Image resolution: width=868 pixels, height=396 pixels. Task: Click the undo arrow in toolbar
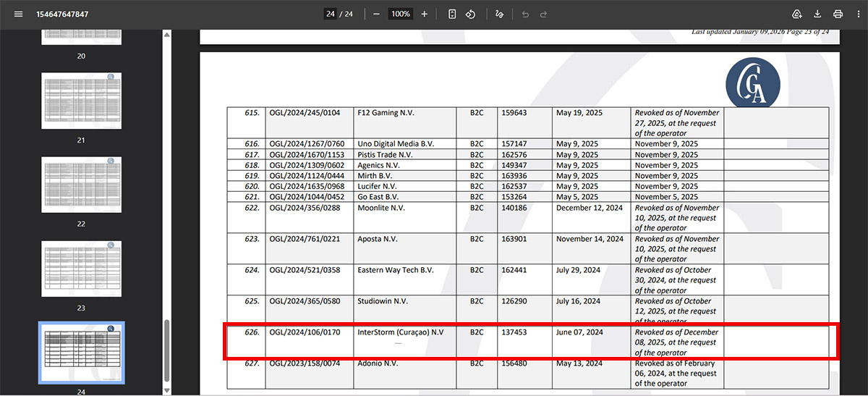click(525, 14)
